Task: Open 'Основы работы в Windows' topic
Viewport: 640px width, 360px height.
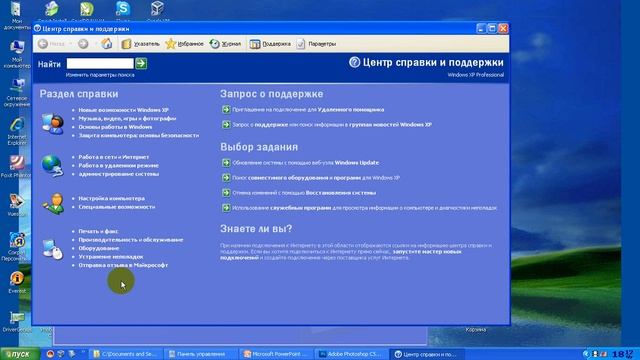Action: coord(115,127)
